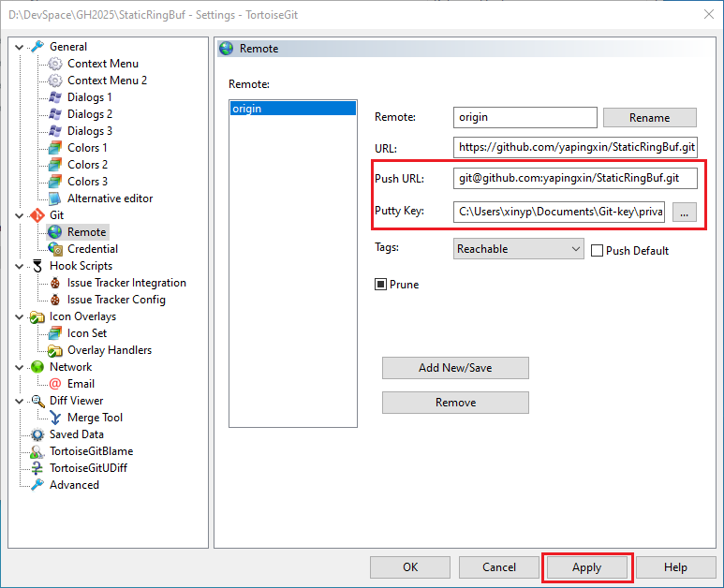The width and height of the screenshot is (724, 588).
Task: Open Help for this dialog
Action: click(675, 566)
